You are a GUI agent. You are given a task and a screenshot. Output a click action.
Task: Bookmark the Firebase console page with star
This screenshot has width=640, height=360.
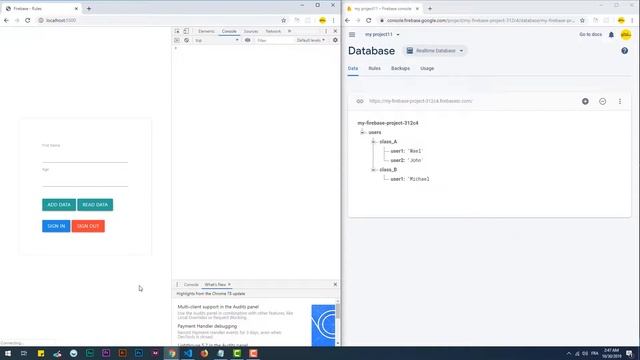coord(582,20)
